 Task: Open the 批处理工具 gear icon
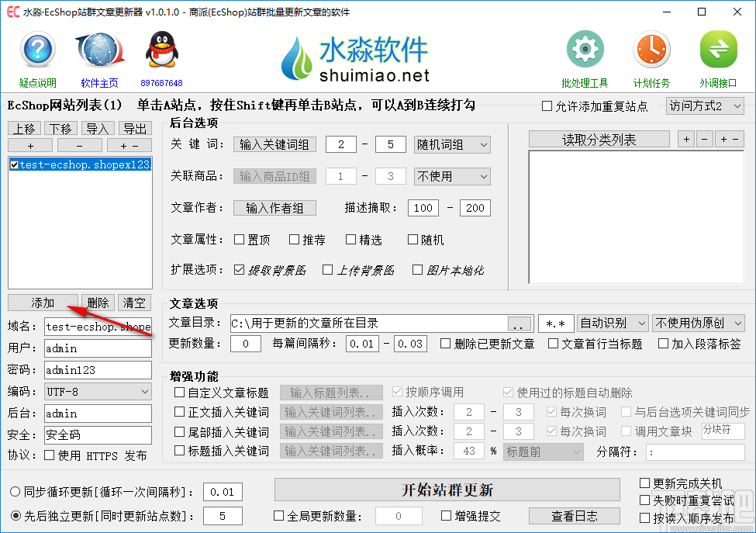[585, 48]
